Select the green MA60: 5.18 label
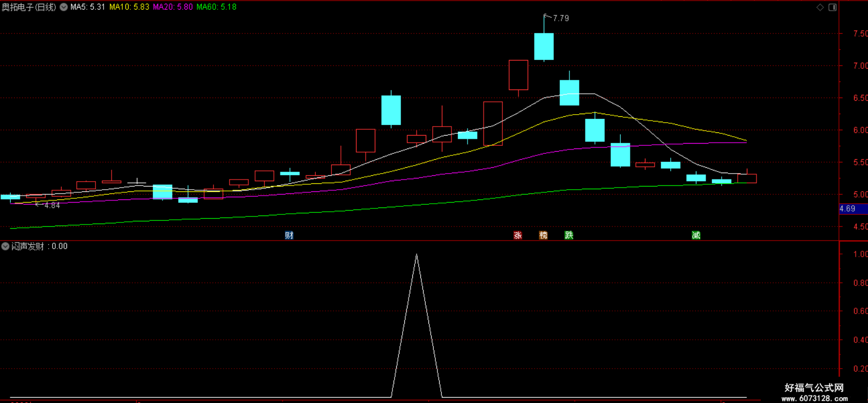Screen dimensions: 868x403 click(217, 7)
